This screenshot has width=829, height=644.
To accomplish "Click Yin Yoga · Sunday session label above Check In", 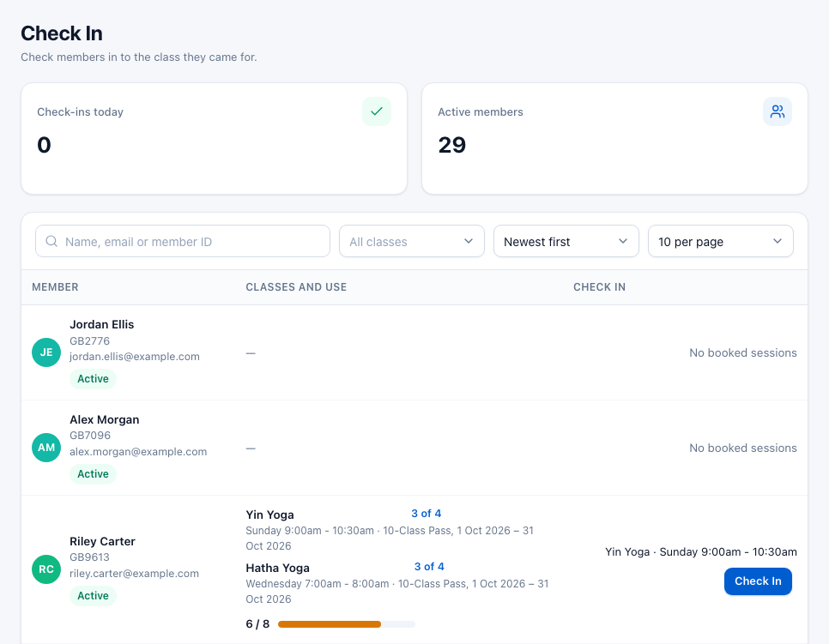I will [701, 552].
